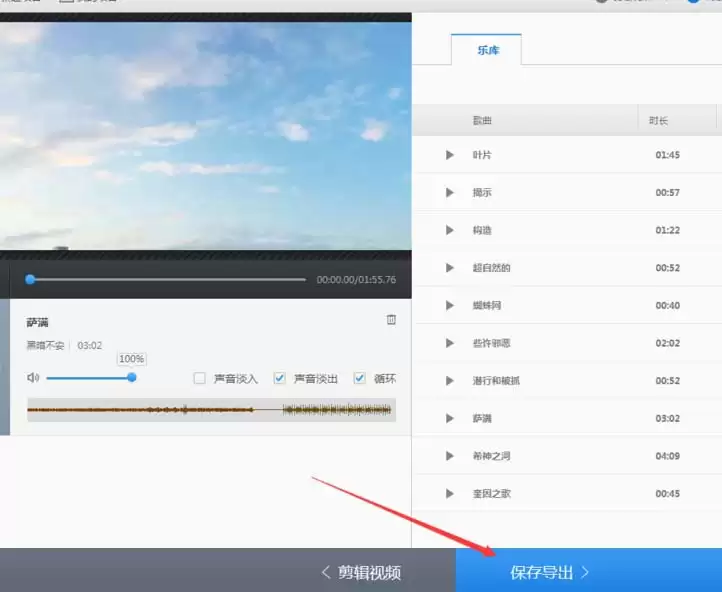Uncheck the 声音淡出 fade-out option
This screenshot has width=722, height=592.
click(x=279, y=378)
